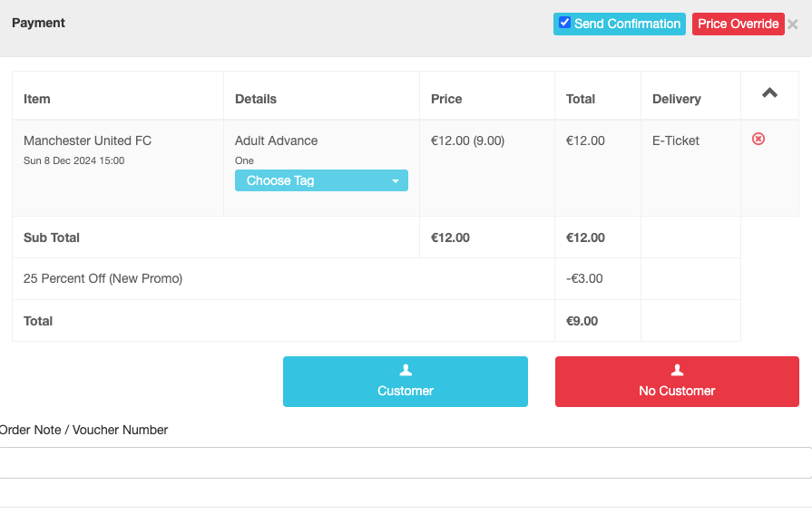Click the Delivery column header
Screen dimensions: 812x514
(x=677, y=99)
